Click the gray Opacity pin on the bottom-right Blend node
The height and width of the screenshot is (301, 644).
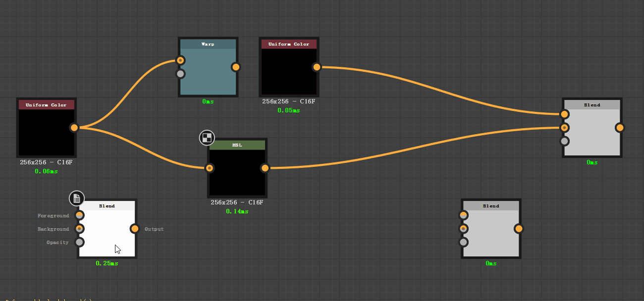pos(463,242)
